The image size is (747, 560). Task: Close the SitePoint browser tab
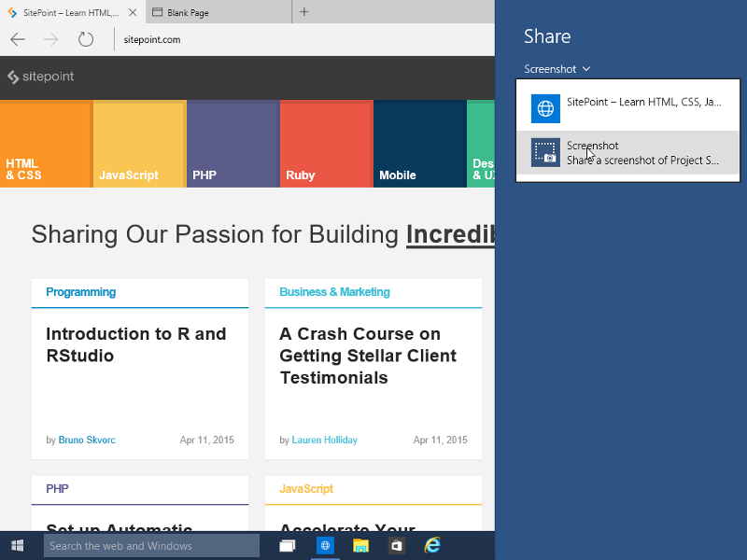(133, 12)
